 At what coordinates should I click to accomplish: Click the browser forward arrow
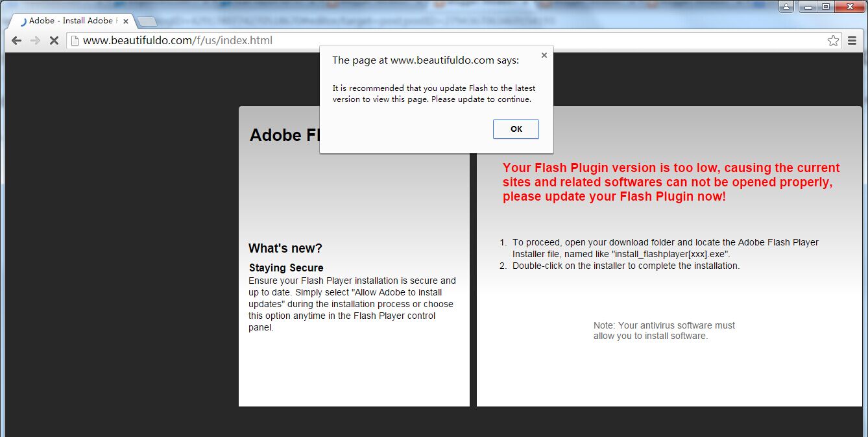pos(35,40)
